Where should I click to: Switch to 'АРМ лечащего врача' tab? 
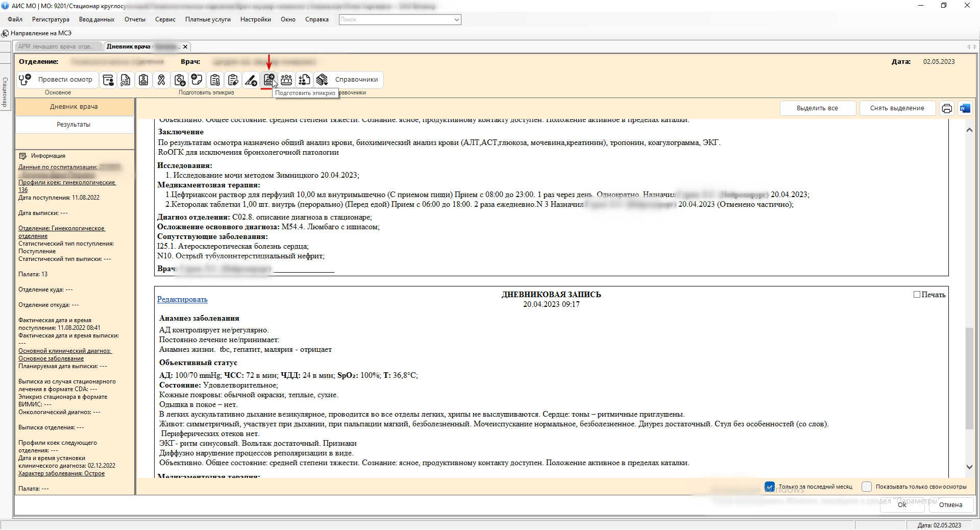click(x=58, y=46)
